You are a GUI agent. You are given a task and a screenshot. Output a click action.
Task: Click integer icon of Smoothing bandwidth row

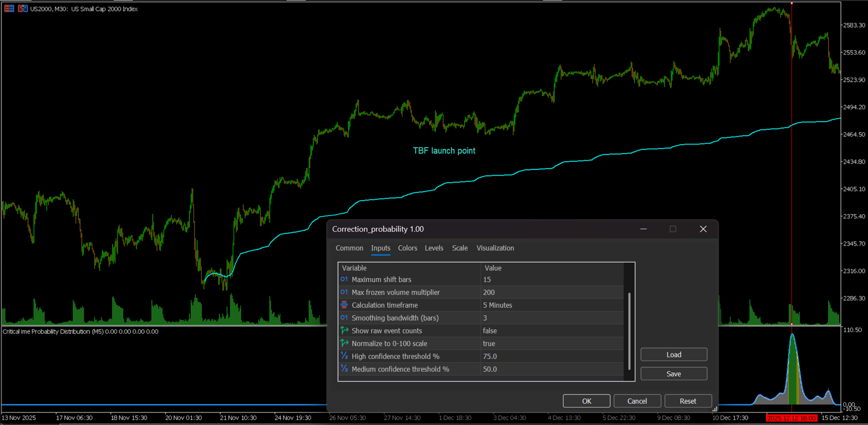(x=344, y=318)
